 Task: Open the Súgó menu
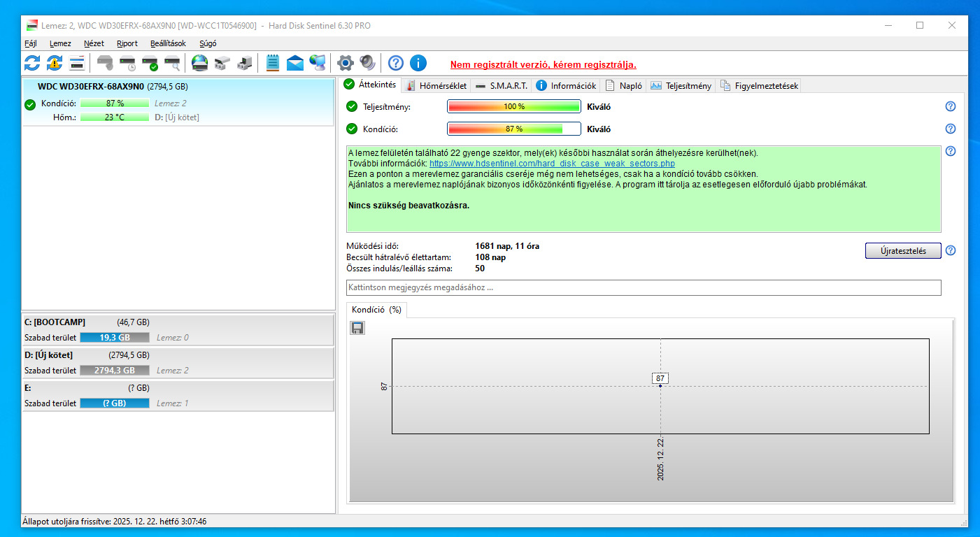coord(208,43)
